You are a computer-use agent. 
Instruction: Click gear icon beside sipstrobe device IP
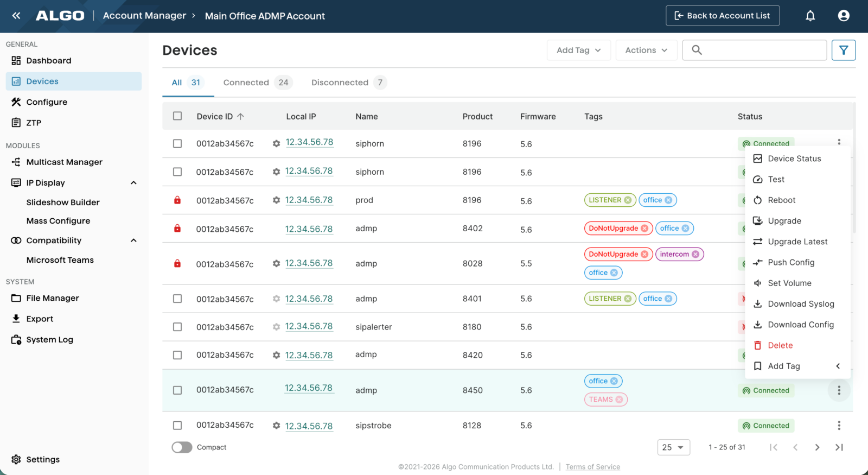coord(276,426)
